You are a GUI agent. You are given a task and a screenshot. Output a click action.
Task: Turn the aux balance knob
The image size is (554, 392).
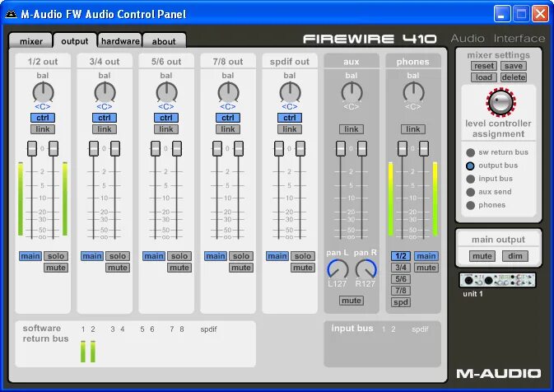[351, 92]
